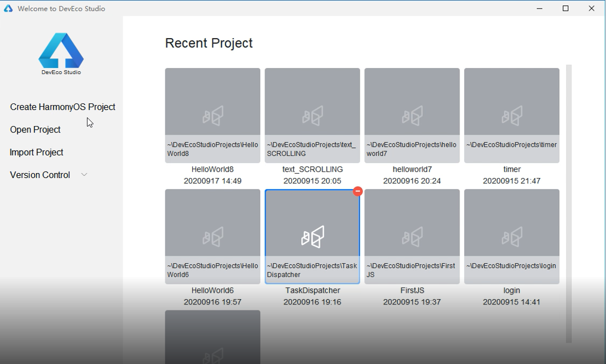Viewport: 606px width, 364px height.
Task: Click the FirstJS project name label
Action: [x=412, y=291]
